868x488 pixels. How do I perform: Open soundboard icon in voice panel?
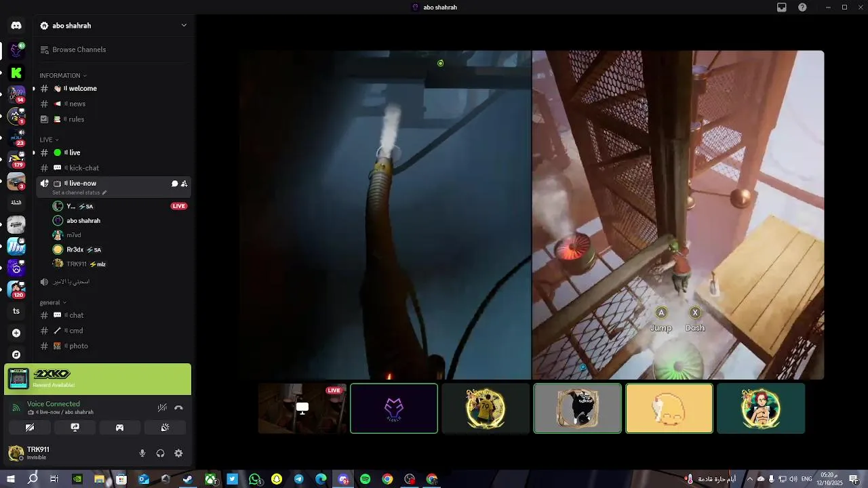tap(165, 428)
